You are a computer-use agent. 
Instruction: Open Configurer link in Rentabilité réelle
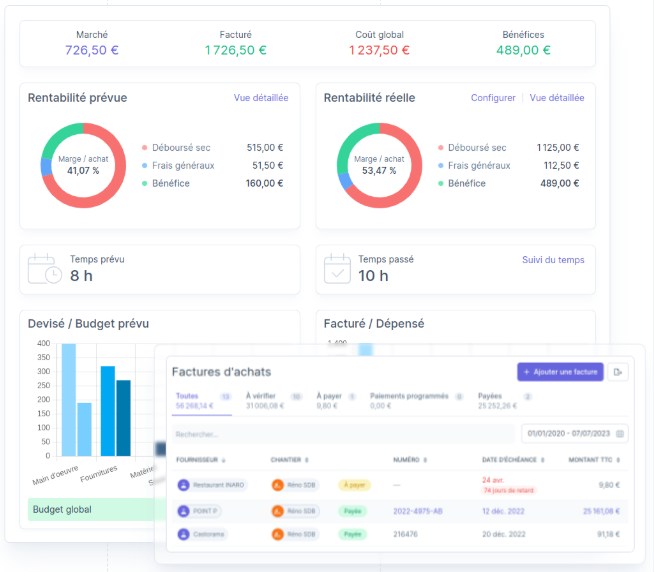pyautogui.click(x=493, y=98)
